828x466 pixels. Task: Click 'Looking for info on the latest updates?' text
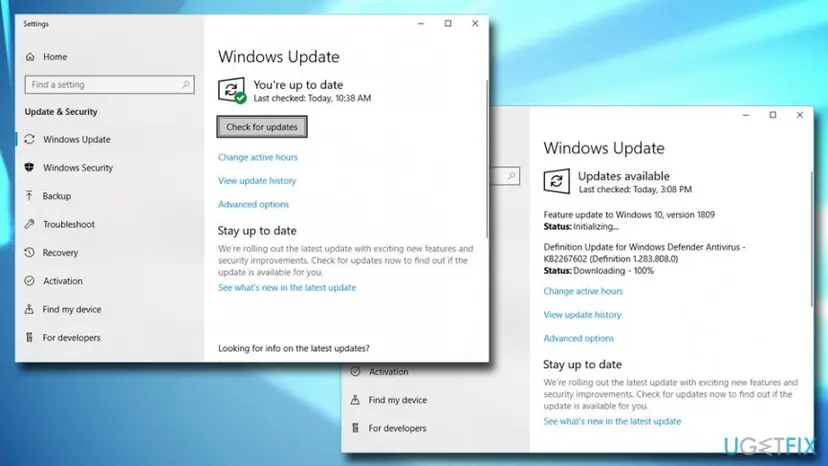[294, 348]
